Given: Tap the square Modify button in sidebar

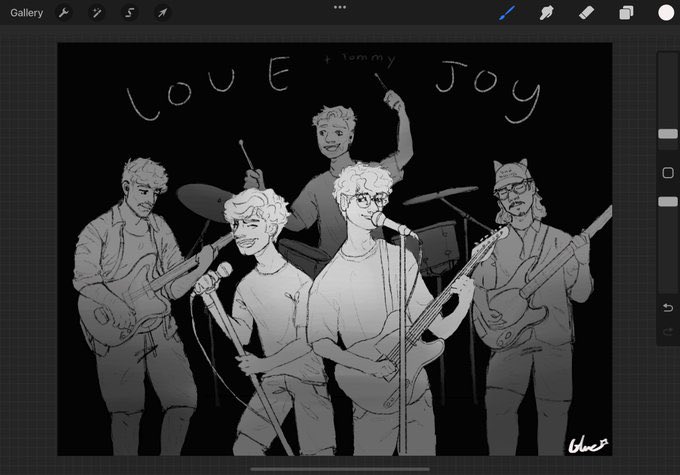Looking at the screenshot, I should coord(668,173).
